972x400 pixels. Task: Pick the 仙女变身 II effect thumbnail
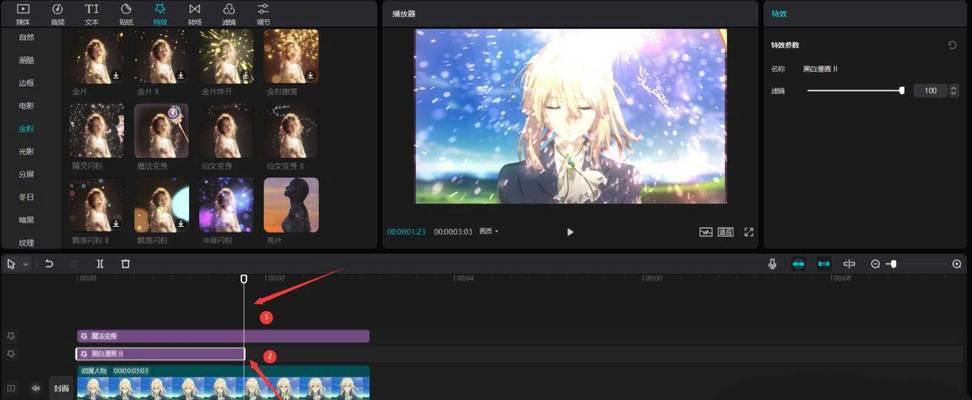[x=291, y=131]
